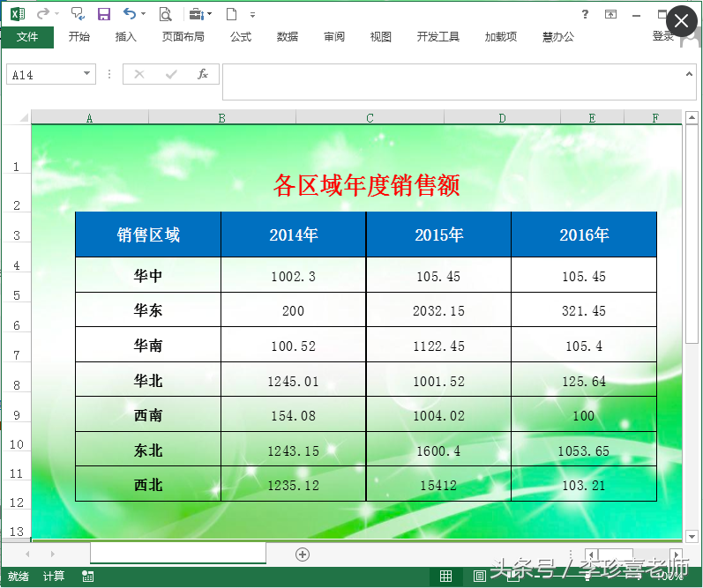Viewport: 703px width, 588px height.
Task: Click the Undo arrow icon
Action: point(130,14)
